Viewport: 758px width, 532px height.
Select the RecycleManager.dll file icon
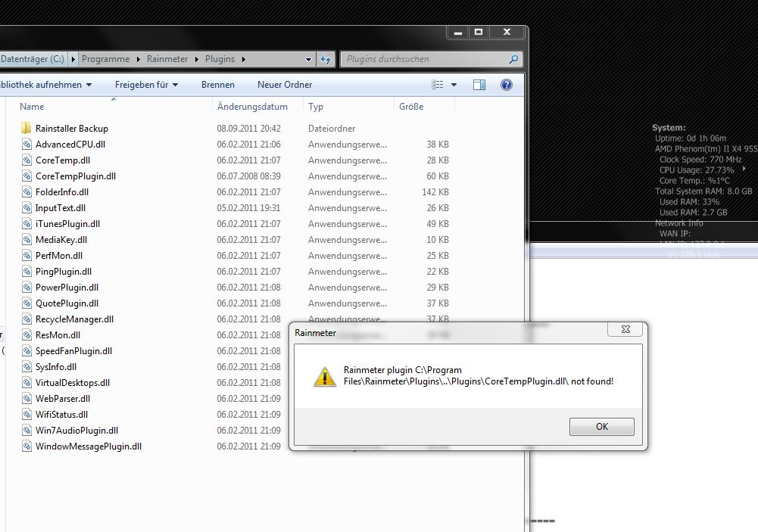(27, 320)
